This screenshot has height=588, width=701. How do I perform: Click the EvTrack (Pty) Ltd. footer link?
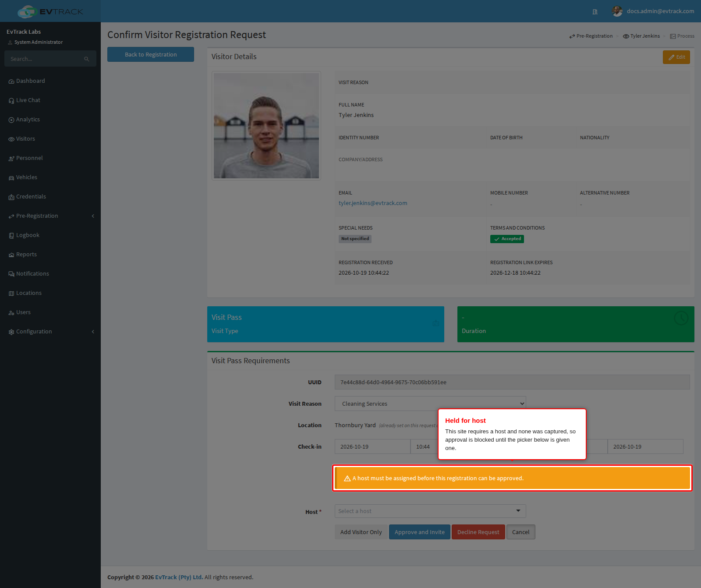tap(179, 577)
